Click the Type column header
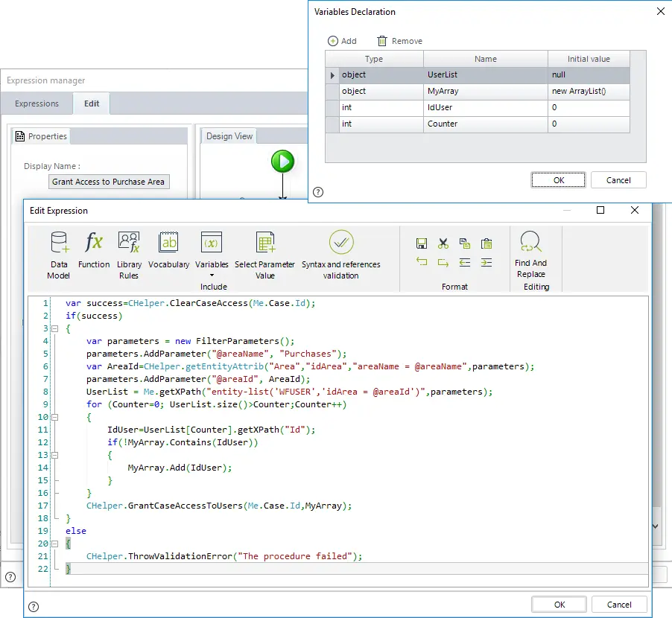672x618 pixels. pyautogui.click(x=374, y=59)
